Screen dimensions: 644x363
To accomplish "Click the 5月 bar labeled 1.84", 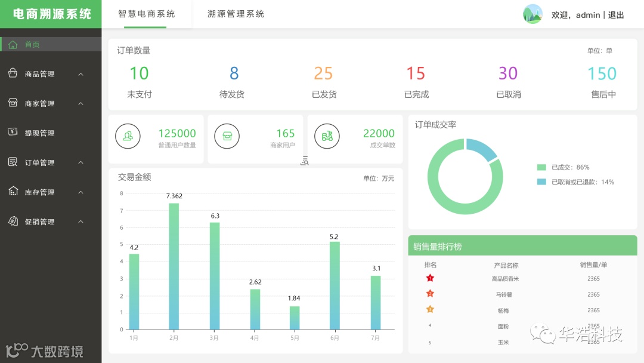I will (x=295, y=318).
